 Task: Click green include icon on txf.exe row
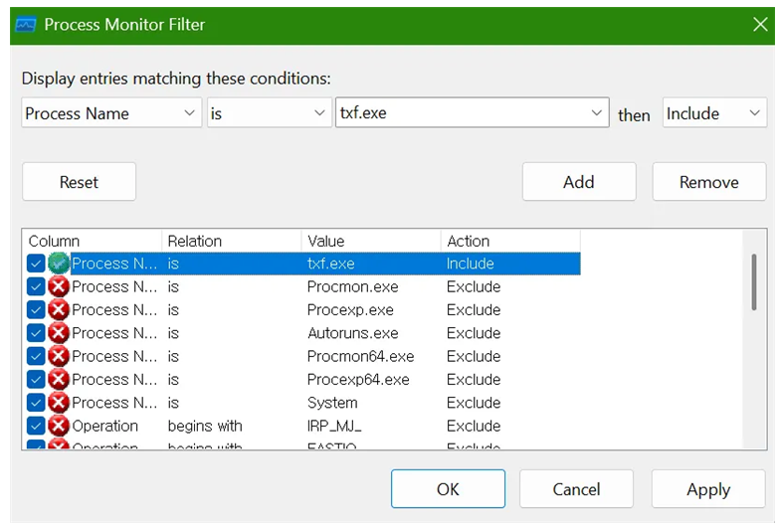point(59,264)
